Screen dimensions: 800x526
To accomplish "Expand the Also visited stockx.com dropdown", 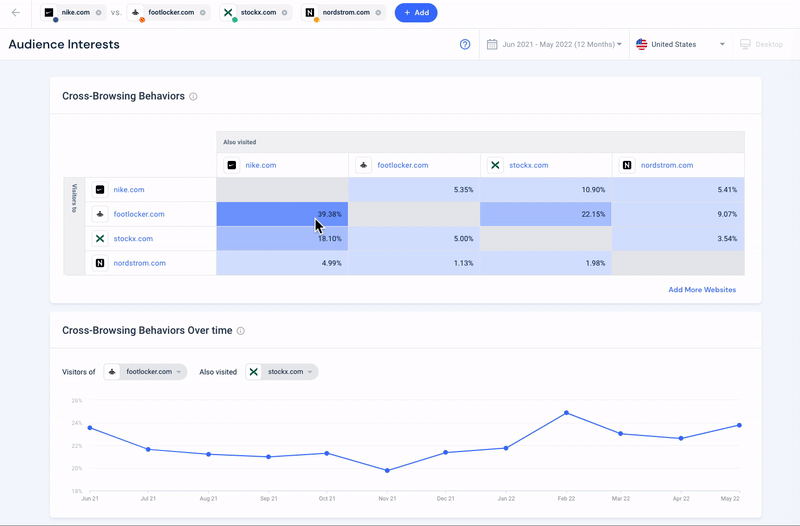I will pos(281,372).
